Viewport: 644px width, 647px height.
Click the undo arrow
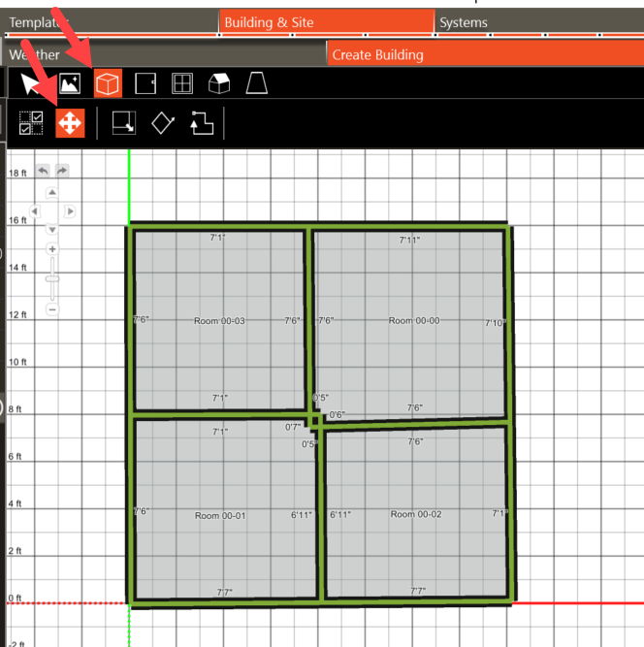[x=43, y=171]
